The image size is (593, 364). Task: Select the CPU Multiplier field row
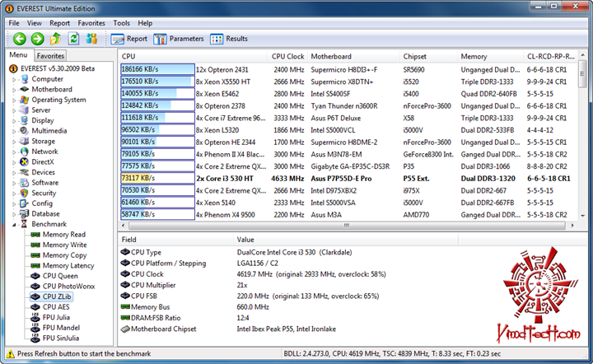pyautogui.click(x=289, y=285)
